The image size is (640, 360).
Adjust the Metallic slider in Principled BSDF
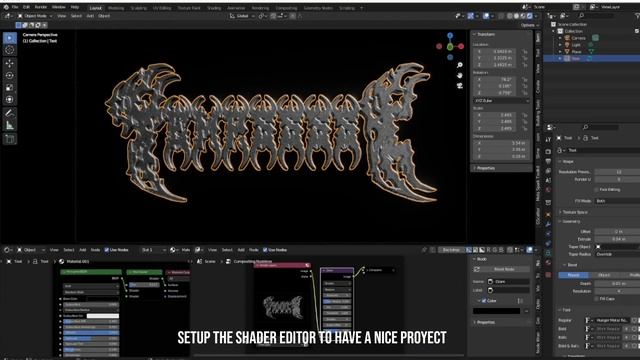(91, 333)
